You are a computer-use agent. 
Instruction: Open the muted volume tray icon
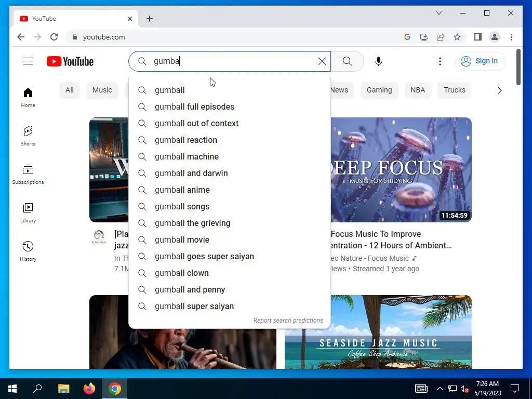coord(464,389)
